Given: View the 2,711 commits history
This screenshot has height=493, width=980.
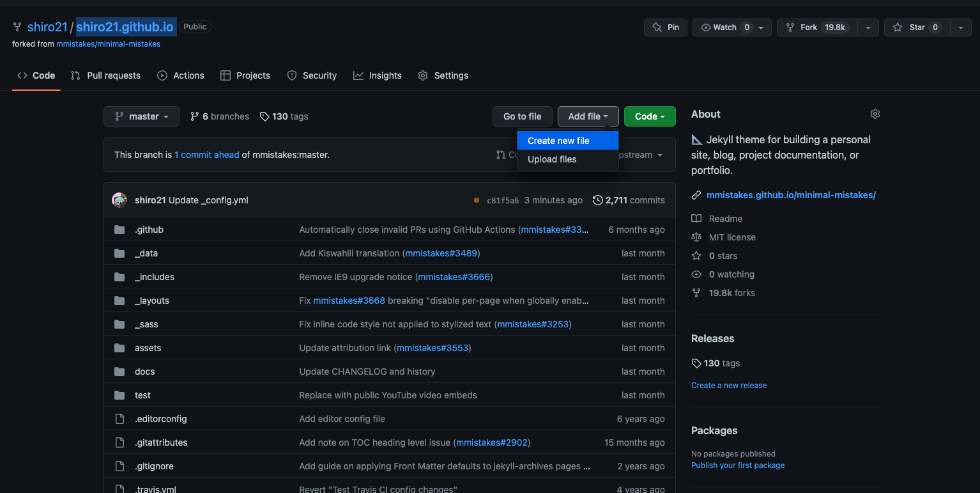Looking at the screenshot, I should coord(629,200).
